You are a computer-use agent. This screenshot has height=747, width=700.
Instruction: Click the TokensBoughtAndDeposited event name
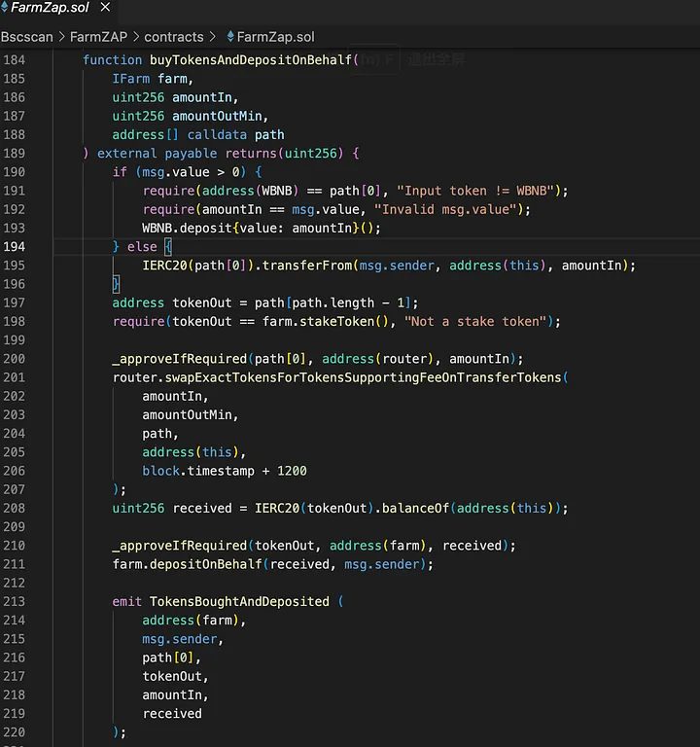239,602
